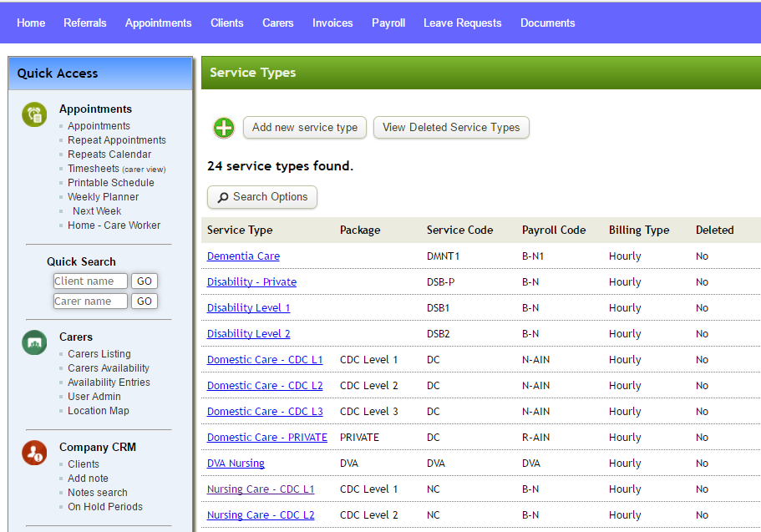Open the Search Options panel
This screenshot has height=532, width=761.
click(261, 197)
